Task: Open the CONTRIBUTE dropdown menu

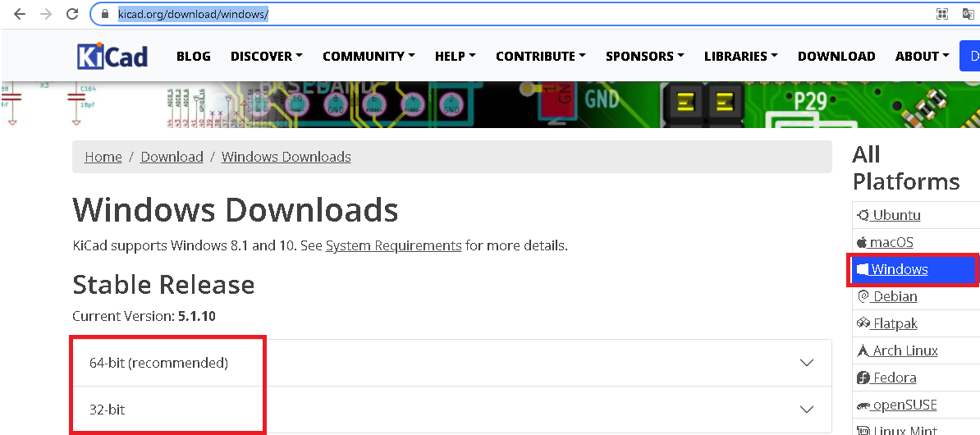Action: 541,57
